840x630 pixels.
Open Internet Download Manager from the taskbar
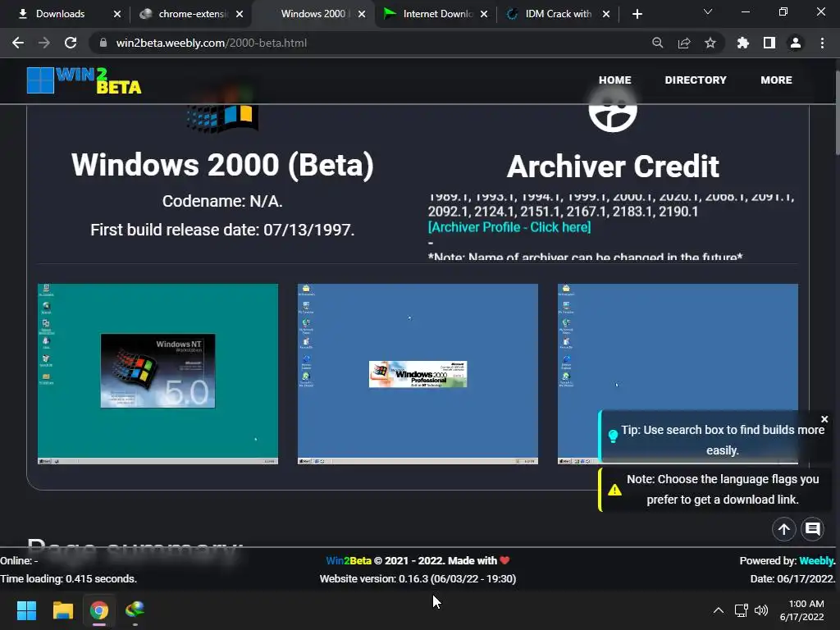(x=135, y=610)
